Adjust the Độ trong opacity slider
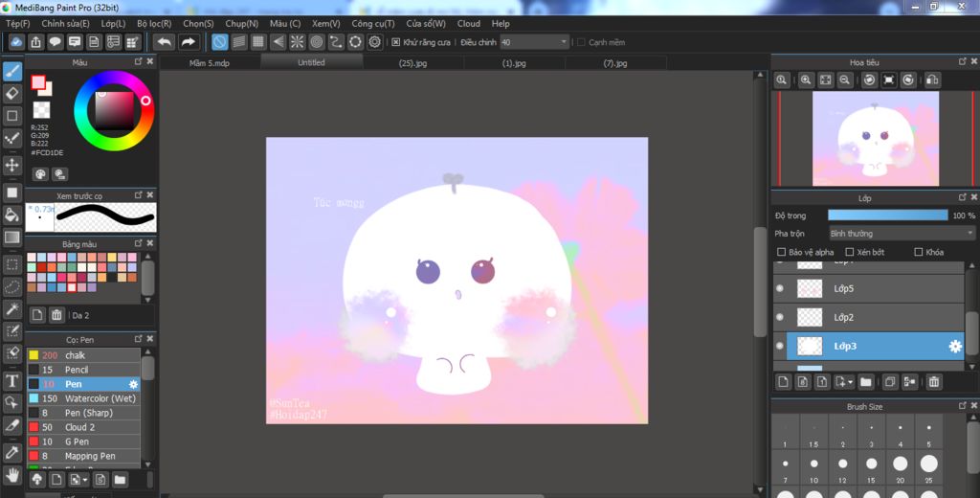This screenshot has width=980, height=498. click(887, 215)
